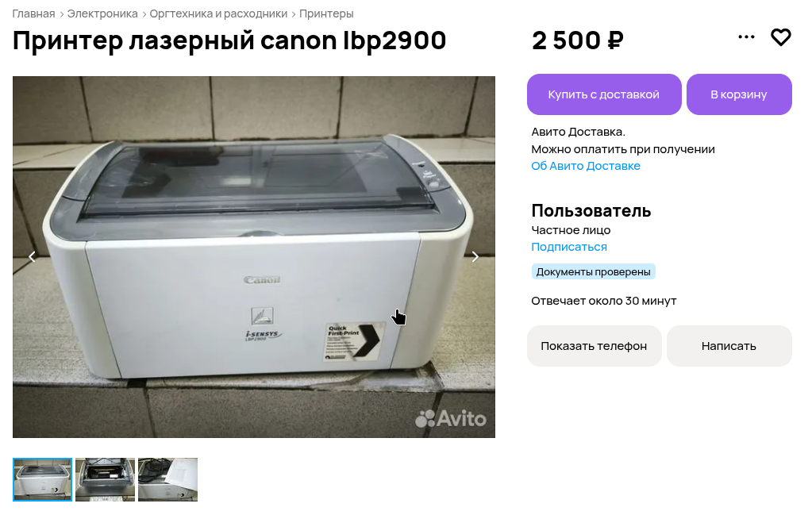The height and width of the screenshot is (515, 812).
Task: Open the three-dots more options menu
Action: click(x=746, y=37)
